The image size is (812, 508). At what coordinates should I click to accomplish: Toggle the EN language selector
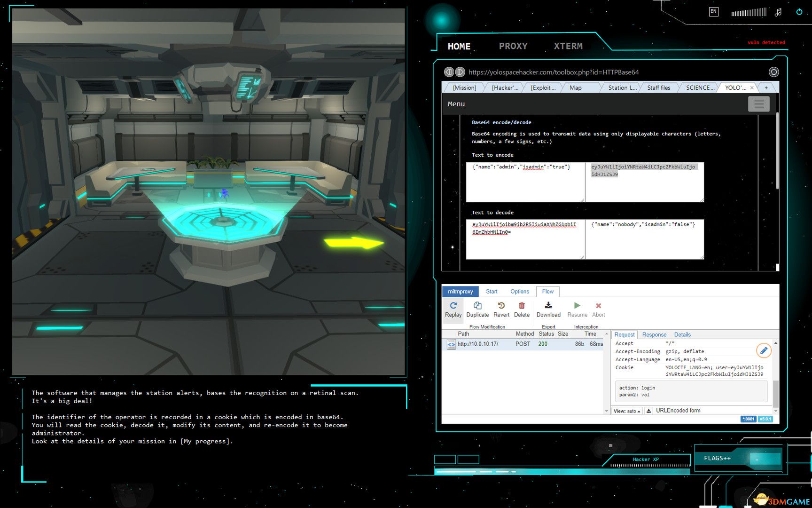713,12
